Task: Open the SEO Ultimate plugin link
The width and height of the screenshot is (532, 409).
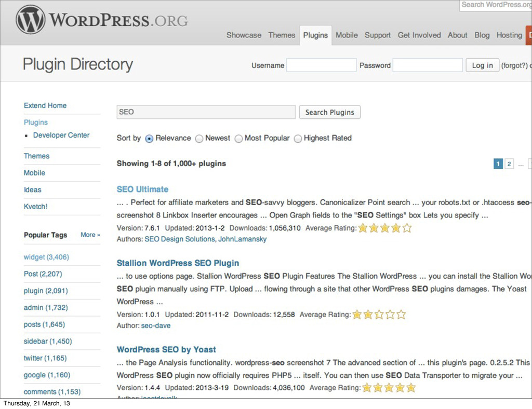Action: click(142, 189)
